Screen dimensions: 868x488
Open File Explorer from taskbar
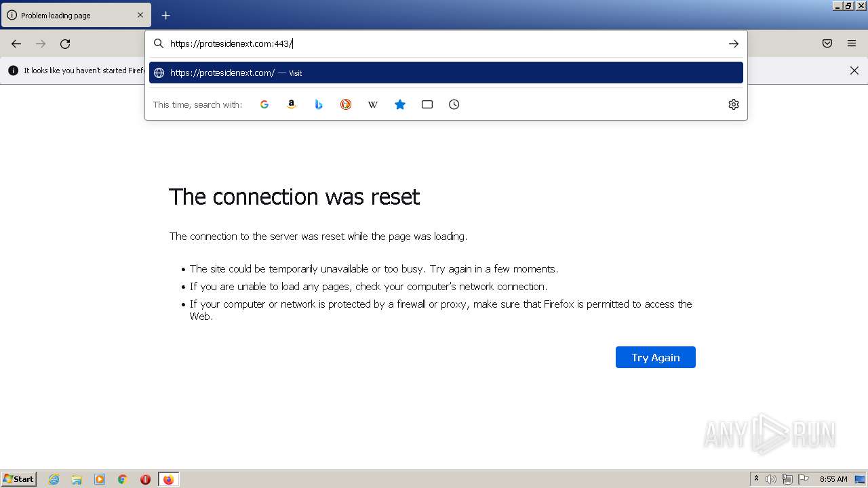(77, 479)
